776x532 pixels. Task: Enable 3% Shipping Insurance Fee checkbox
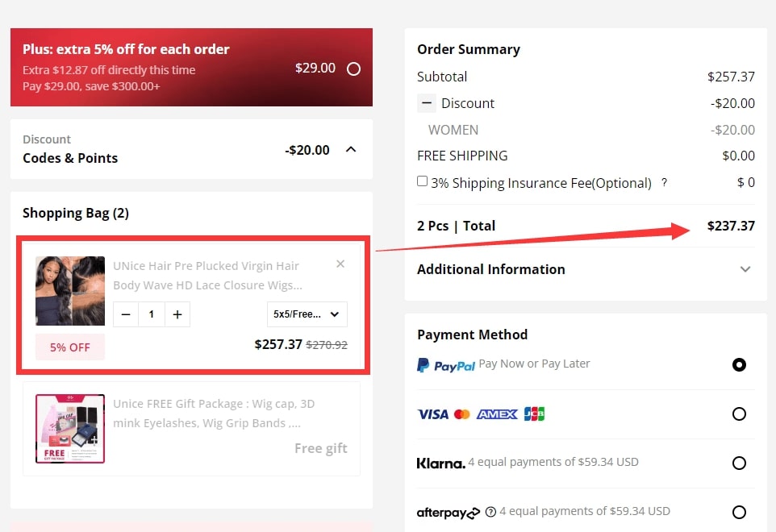pos(422,181)
